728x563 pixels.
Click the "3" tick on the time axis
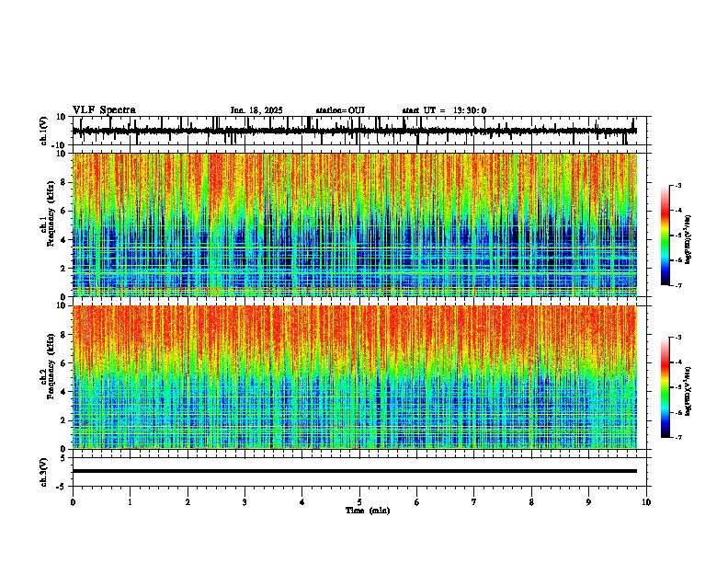(245, 502)
